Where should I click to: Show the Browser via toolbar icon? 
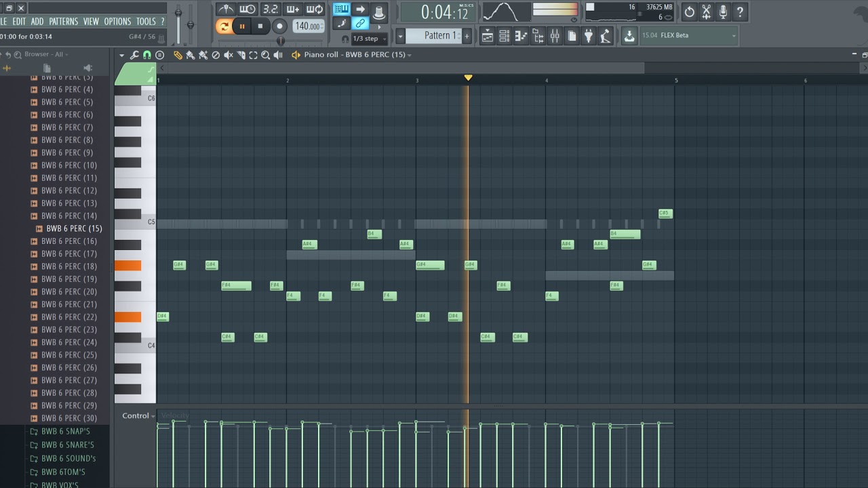pyautogui.click(x=538, y=36)
